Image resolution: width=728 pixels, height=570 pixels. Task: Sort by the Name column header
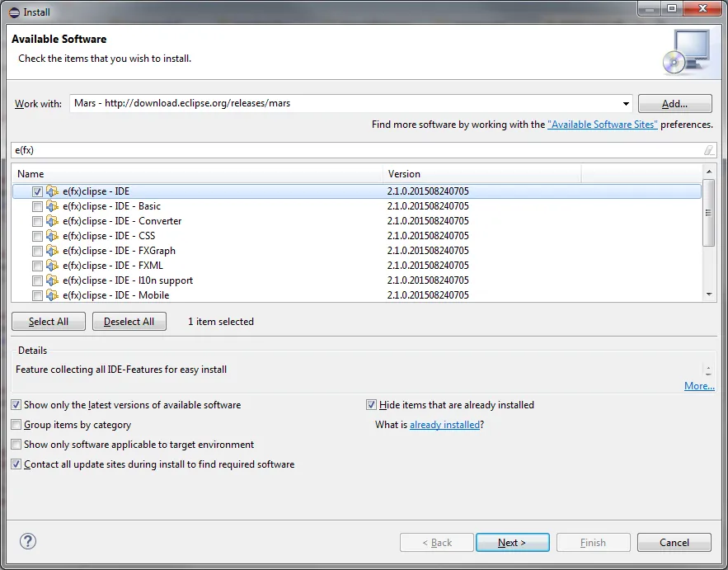(197, 174)
